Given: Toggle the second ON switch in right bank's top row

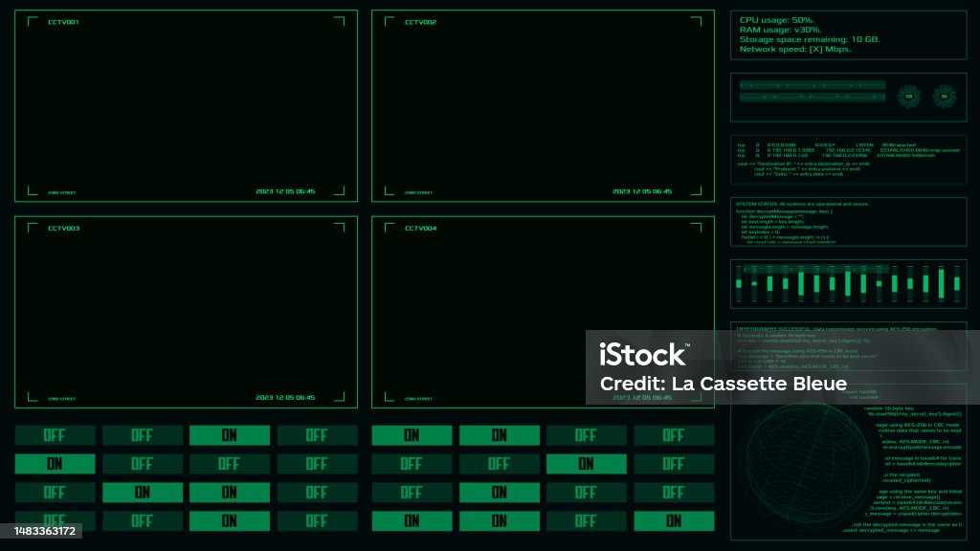Looking at the screenshot, I should 500,435.
